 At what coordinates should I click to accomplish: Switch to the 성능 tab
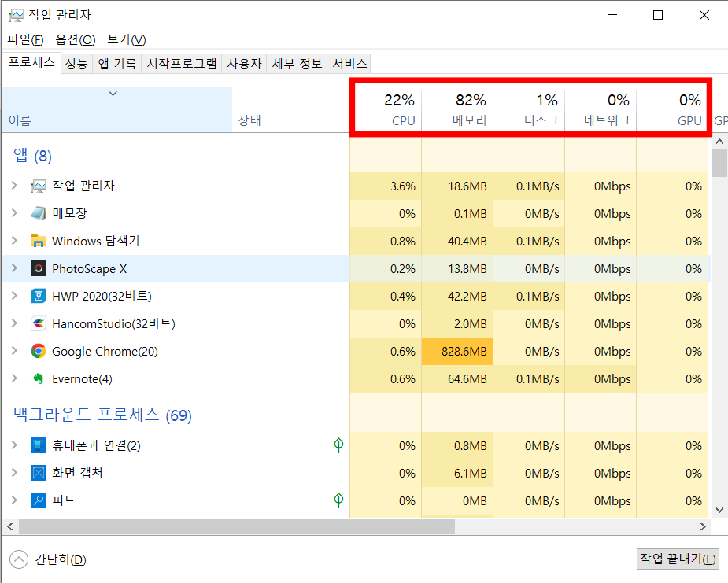(x=76, y=64)
